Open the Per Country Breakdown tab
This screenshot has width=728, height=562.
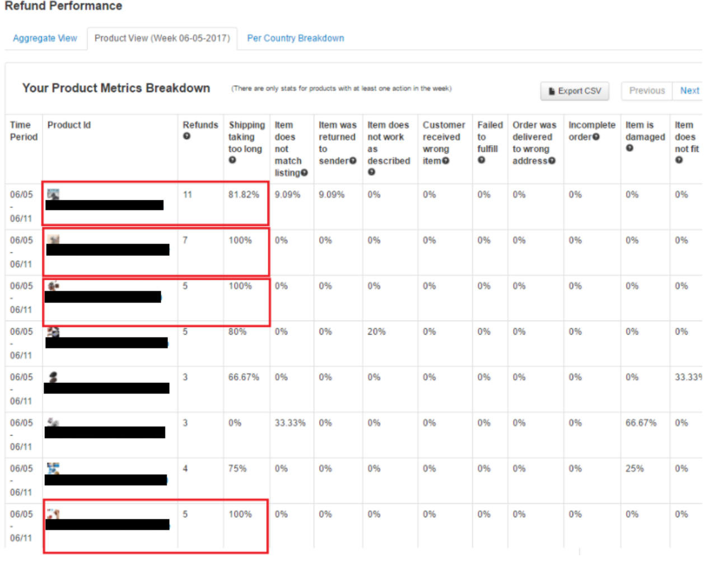(296, 38)
